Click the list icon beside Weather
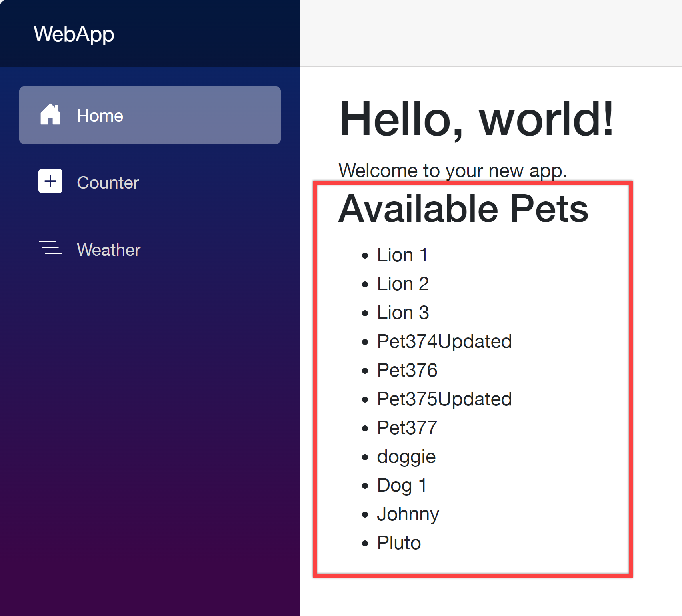Screen dimensions: 682x616 point(50,248)
